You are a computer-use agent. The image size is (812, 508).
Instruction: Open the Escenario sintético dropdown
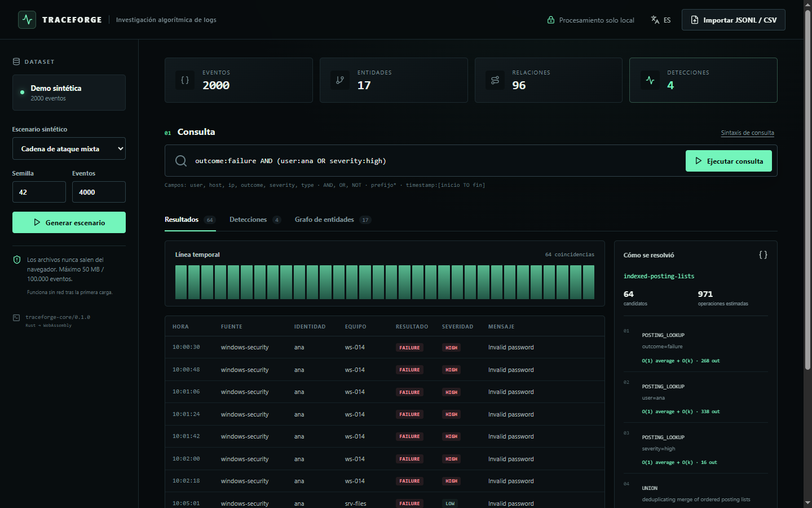point(69,148)
